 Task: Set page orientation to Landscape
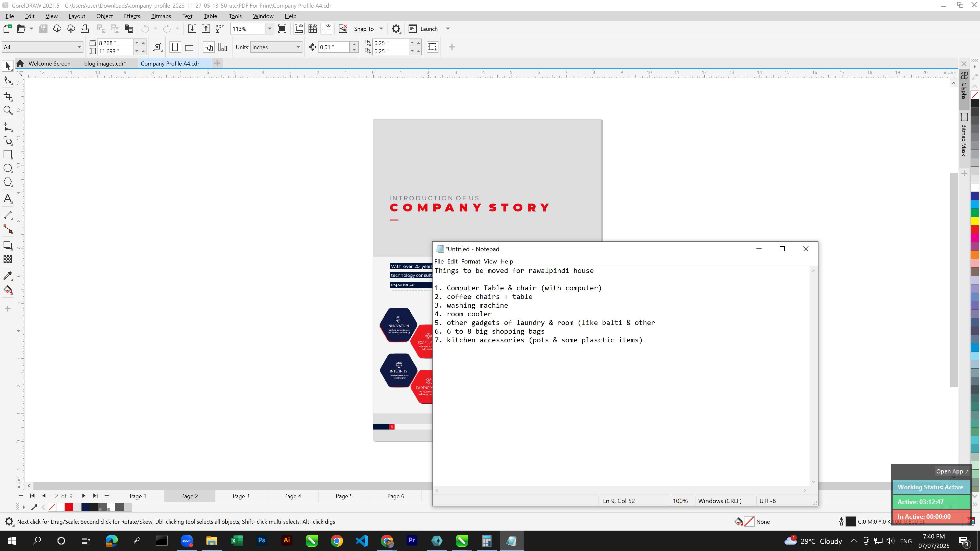pyautogui.click(x=189, y=47)
